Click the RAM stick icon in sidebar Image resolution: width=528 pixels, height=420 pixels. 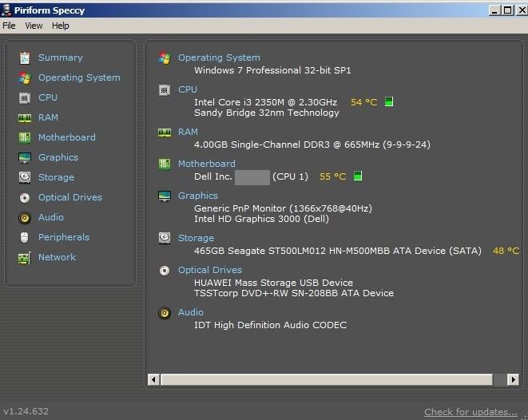tap(25, 118)
